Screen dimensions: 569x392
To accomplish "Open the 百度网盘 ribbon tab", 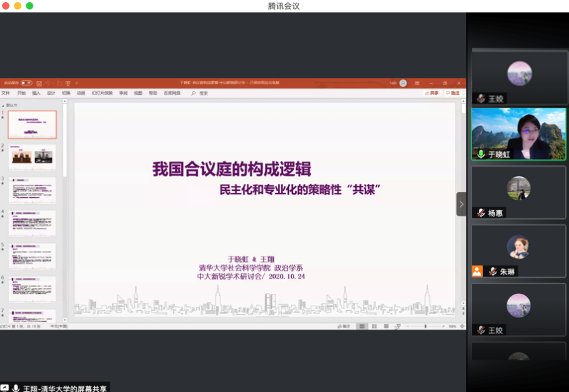I will tap(172, 93).
